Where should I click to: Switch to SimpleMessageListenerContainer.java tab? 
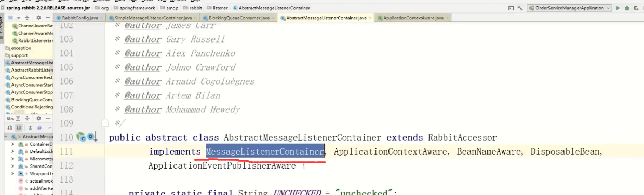[x=153, y=18]
